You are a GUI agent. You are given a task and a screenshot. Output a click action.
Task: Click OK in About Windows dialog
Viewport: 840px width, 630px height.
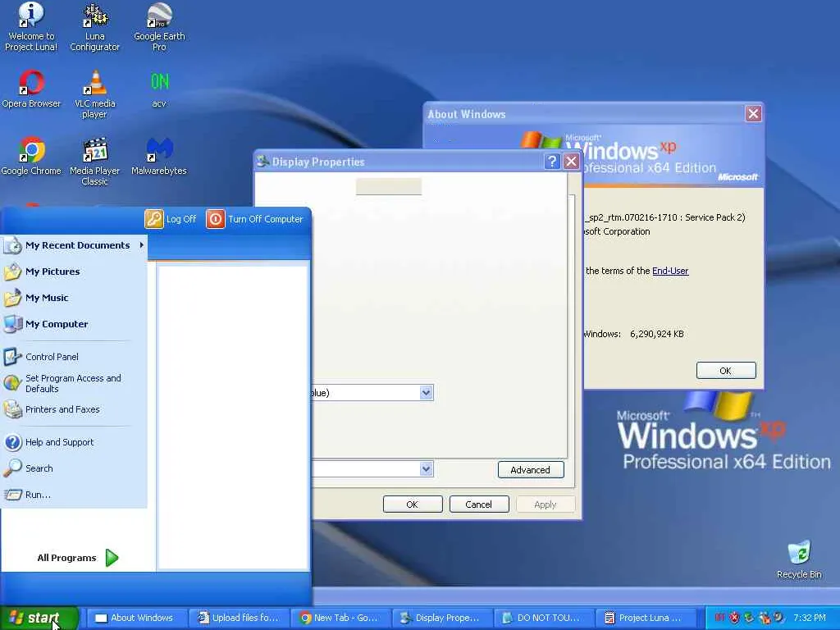(726, 370)
